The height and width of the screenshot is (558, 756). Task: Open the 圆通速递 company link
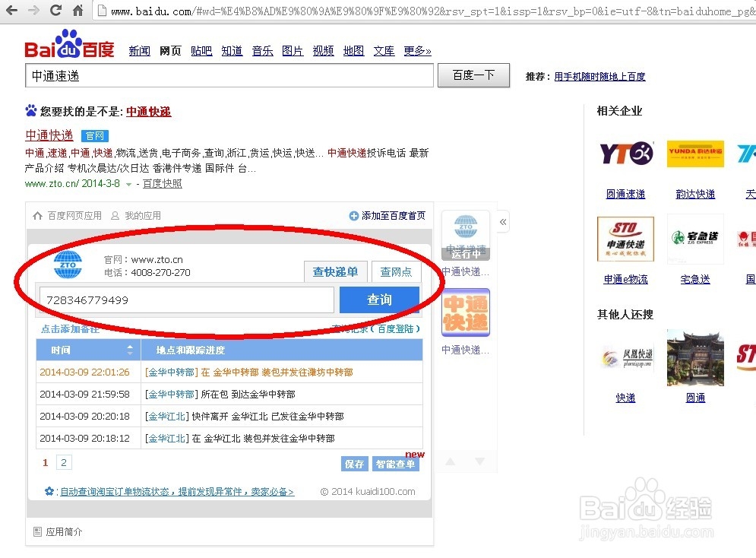click(626, 194)
